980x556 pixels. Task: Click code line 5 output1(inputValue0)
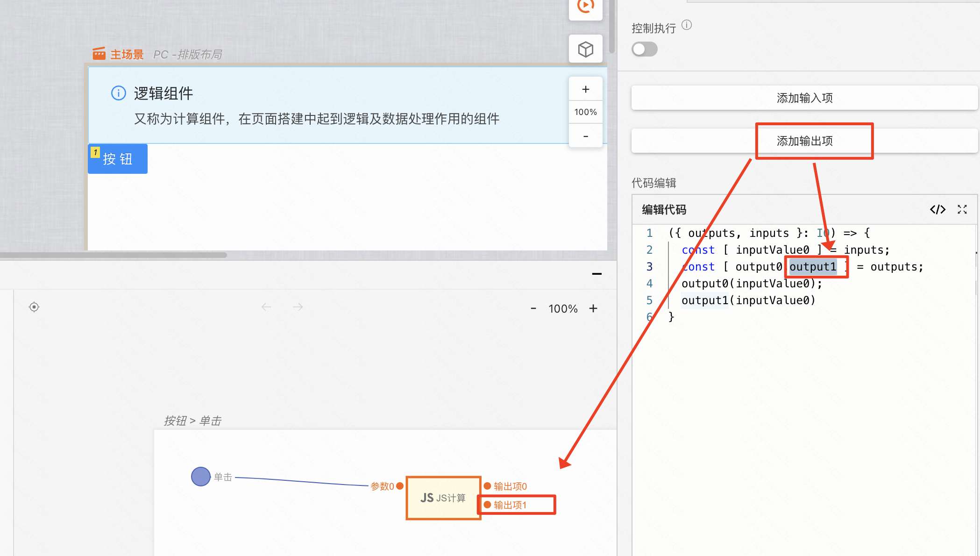click(x=748, y=300)
